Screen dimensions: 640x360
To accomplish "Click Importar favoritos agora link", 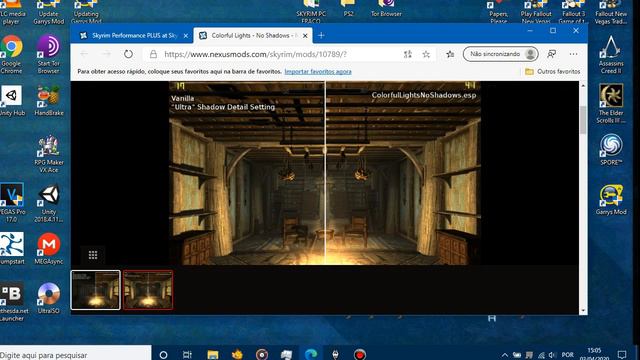I will coord(318,71).
